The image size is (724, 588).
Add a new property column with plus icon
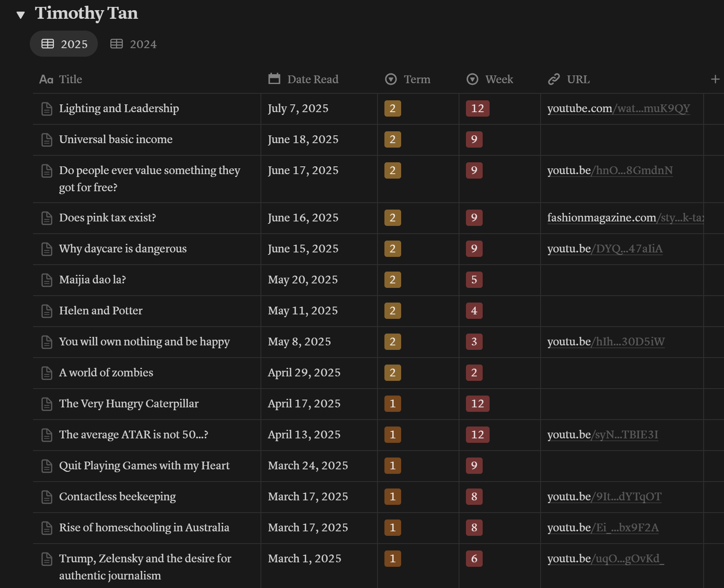pos(715,79)
